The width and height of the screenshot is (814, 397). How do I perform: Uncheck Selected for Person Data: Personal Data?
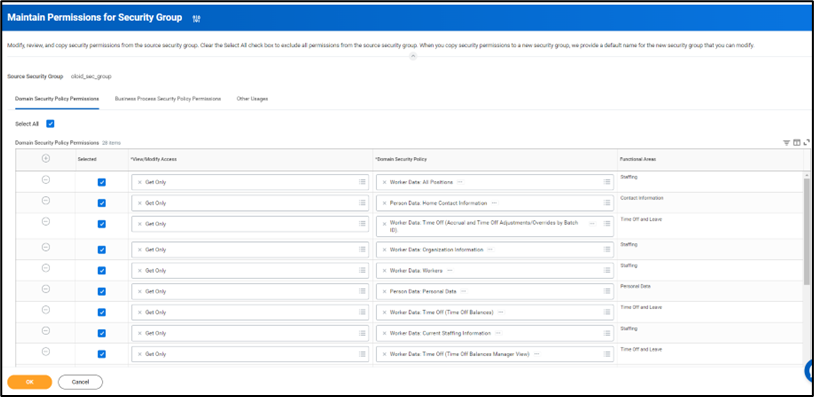(x=102, y=291)
